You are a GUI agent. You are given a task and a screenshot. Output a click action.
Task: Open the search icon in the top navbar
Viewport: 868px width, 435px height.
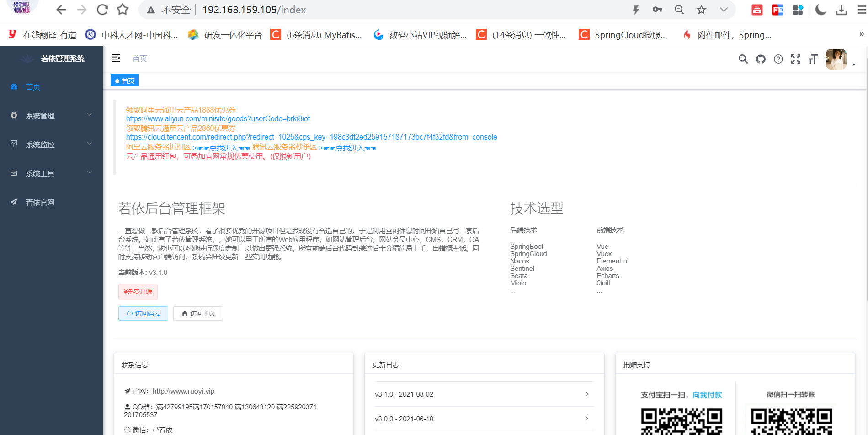(743, 59)
